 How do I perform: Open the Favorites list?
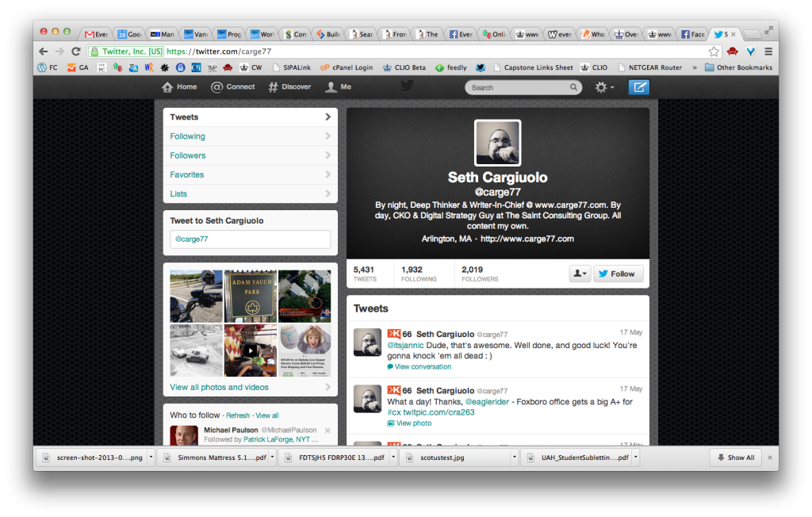point(250,174)
